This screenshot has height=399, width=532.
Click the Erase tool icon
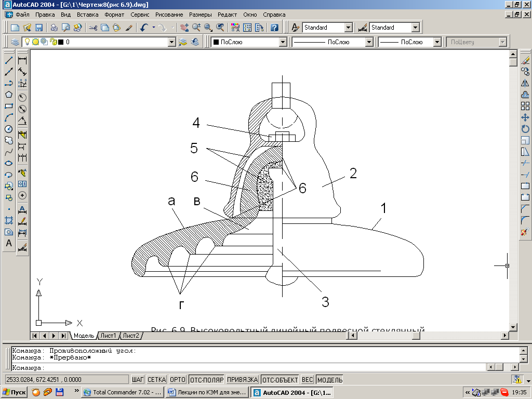coord(525,60)
